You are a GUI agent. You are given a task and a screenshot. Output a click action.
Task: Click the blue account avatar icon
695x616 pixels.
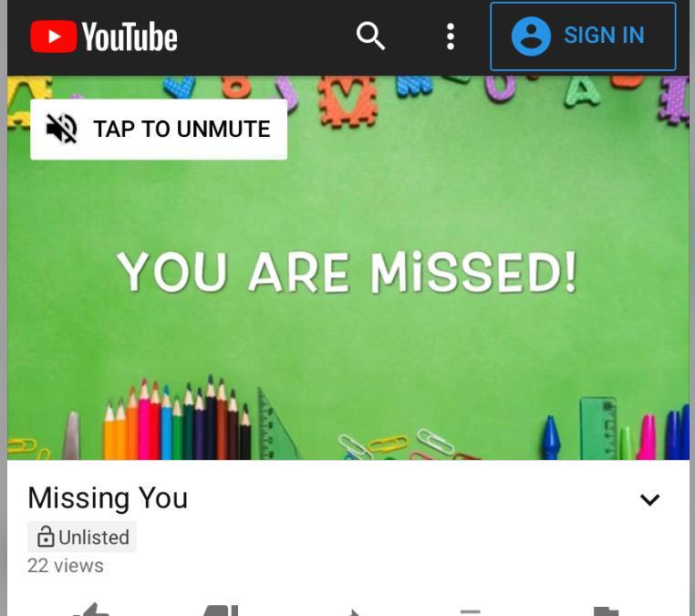pyautogui.click(x=531, y=37)
